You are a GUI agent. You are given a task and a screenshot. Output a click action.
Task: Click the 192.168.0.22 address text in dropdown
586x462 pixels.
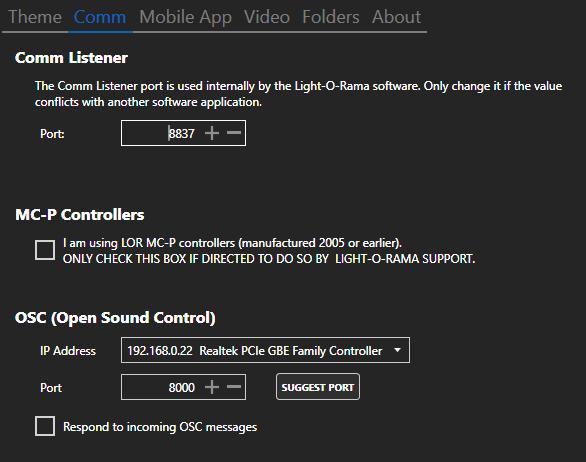[160, 351]
